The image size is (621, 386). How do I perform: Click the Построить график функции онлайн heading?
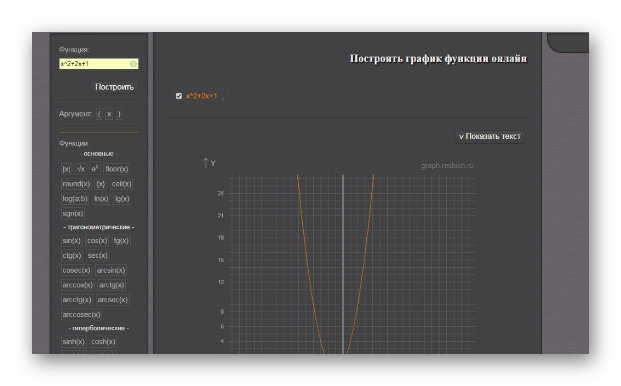click(438, 59)
